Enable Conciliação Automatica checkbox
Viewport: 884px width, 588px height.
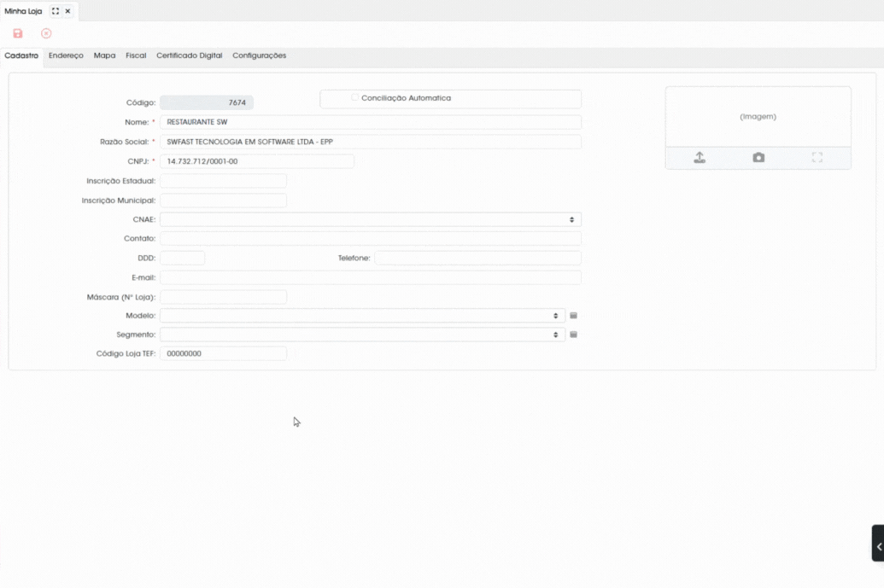point(354,97)
